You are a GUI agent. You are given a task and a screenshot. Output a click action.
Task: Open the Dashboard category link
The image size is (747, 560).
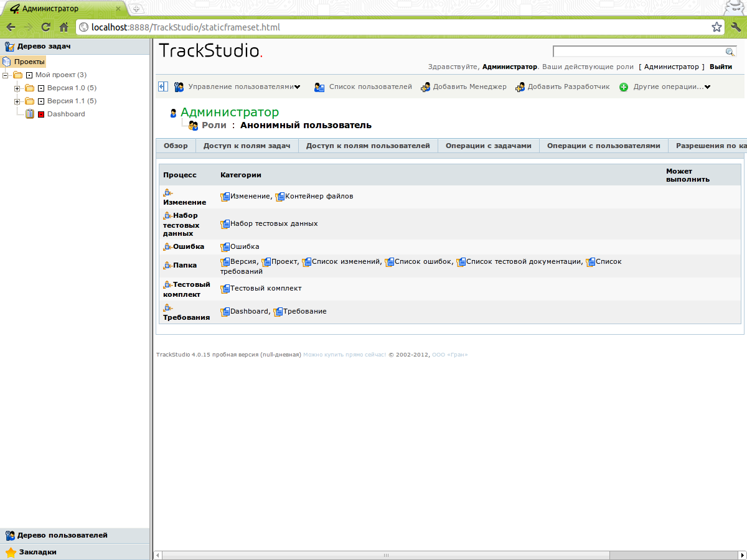pos(249,311)
